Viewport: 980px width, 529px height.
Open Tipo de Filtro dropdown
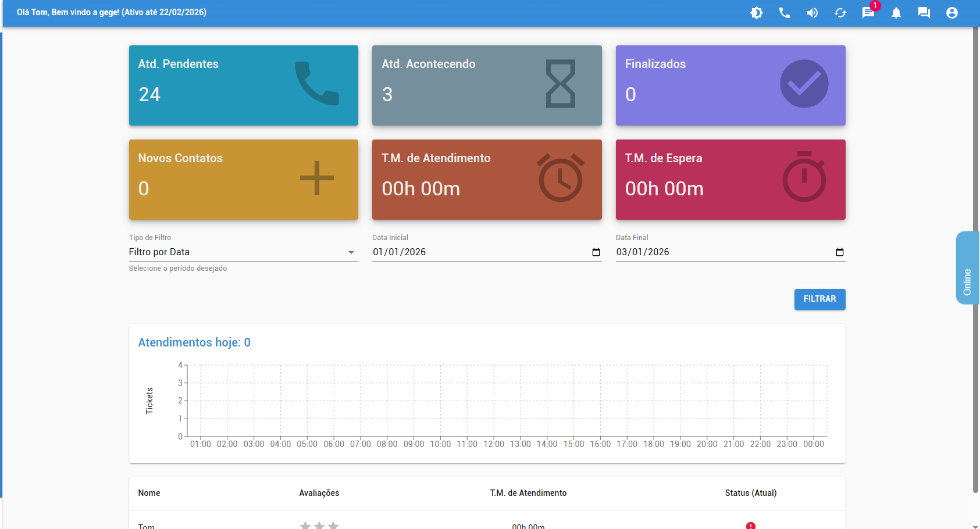(243, 252)
